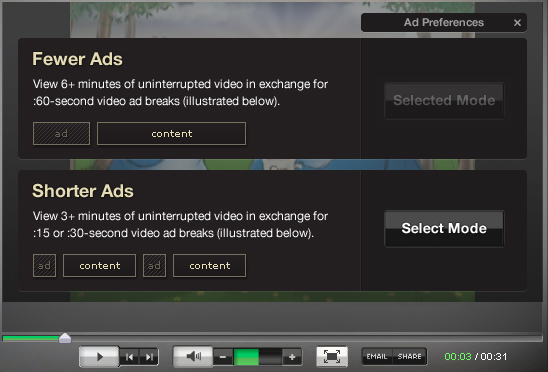Click the EMAIL button
Screen dimensions: 548x372
coord(377,357)
